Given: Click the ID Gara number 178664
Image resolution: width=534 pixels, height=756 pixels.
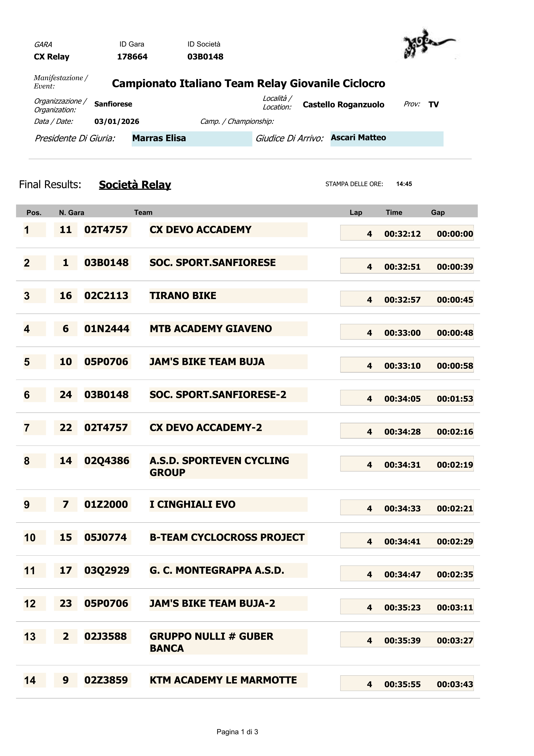Looking at the screenshot, I should pyautogui.click(x=132, y=57).
